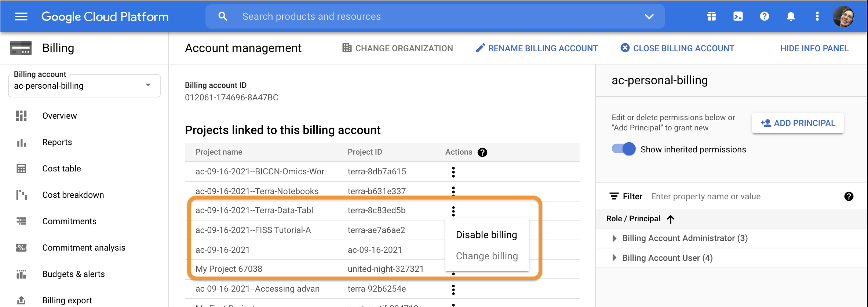Image resolution: width=868 pixels, height=307 pixels.
Task: Click Billing export upload icon
Action: (x=21, y=300)
